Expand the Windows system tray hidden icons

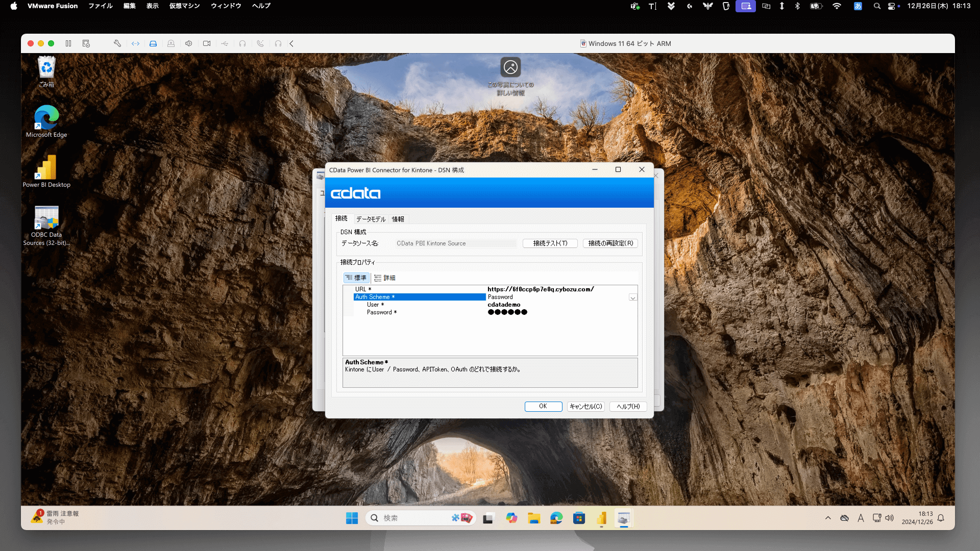(x=828, y=518)
